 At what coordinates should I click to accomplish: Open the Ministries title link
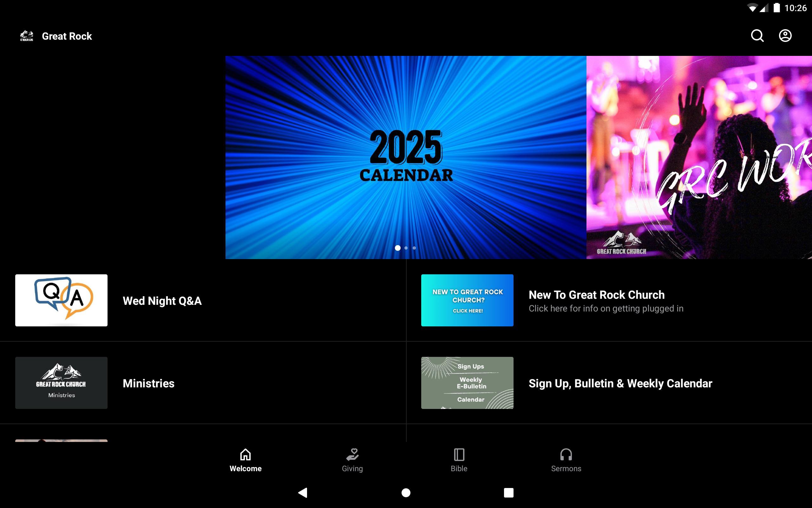(x=148, y=383)
